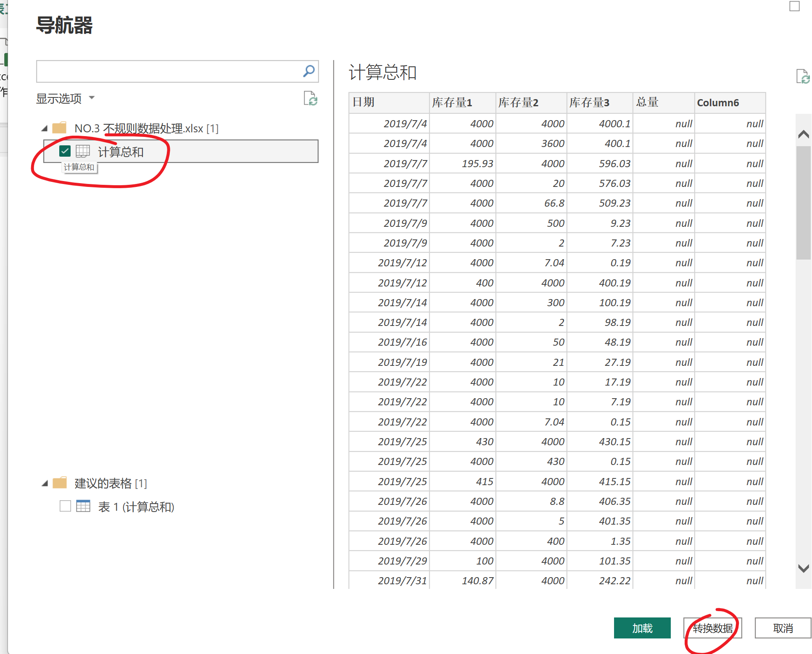812x654 pixels.
Task: Toggle the maximize box at top right
Action: (x=794, y=6)
